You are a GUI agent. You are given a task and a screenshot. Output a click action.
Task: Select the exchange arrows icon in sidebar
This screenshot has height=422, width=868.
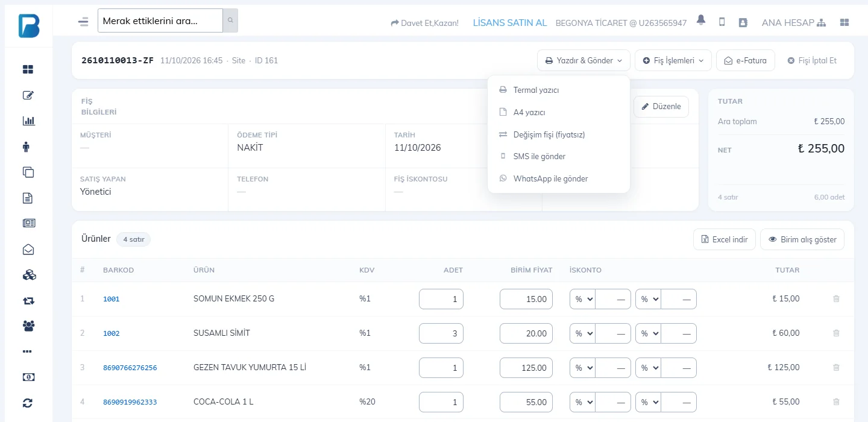click(x=28, y=300)
